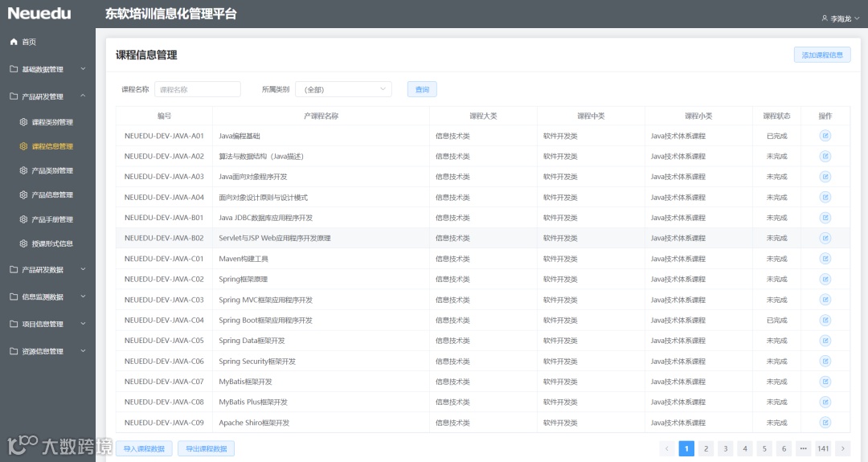Click the edit icon for NEUEDU-DEV-JAVA-C05
Screen dimensions: 868x462
[x=825, y=341]
